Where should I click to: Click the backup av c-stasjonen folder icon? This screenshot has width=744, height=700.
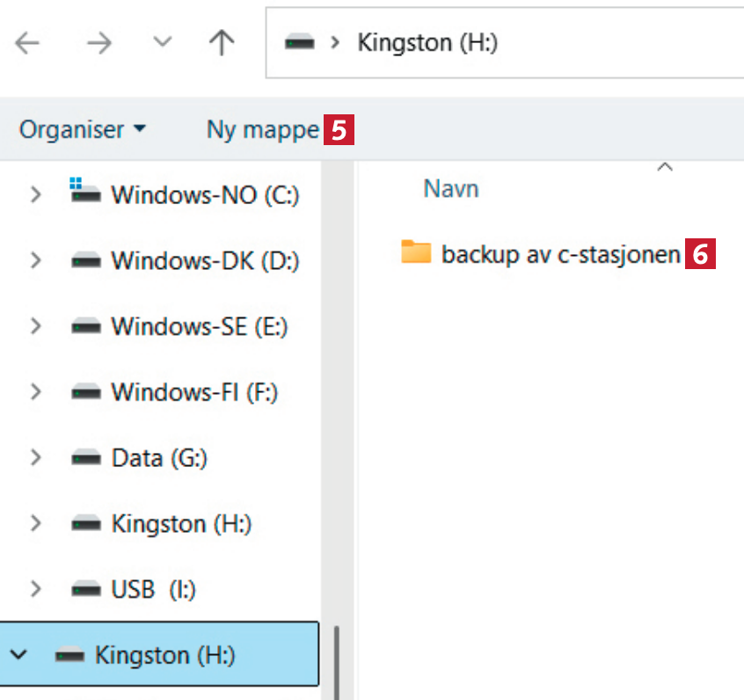[416, 253]
